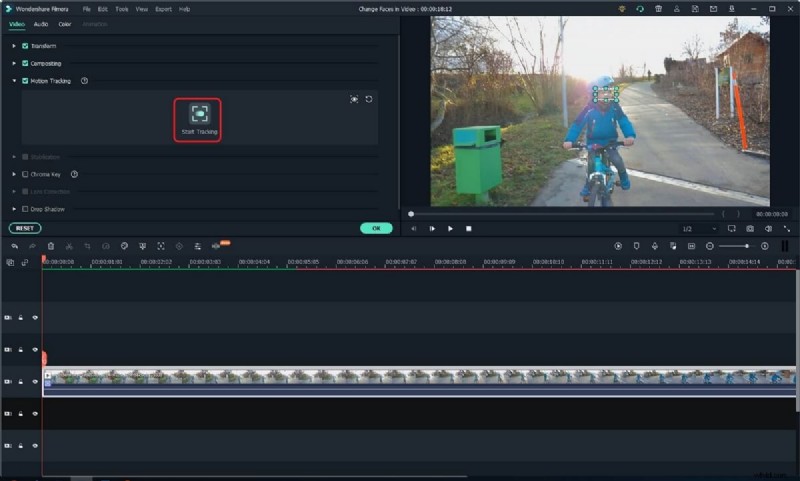
Task: Click the add track manager icon
Action: 10,263
